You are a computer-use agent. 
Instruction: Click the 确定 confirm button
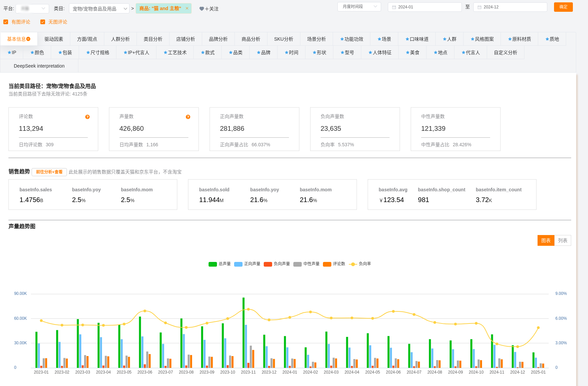click(563, 7)
